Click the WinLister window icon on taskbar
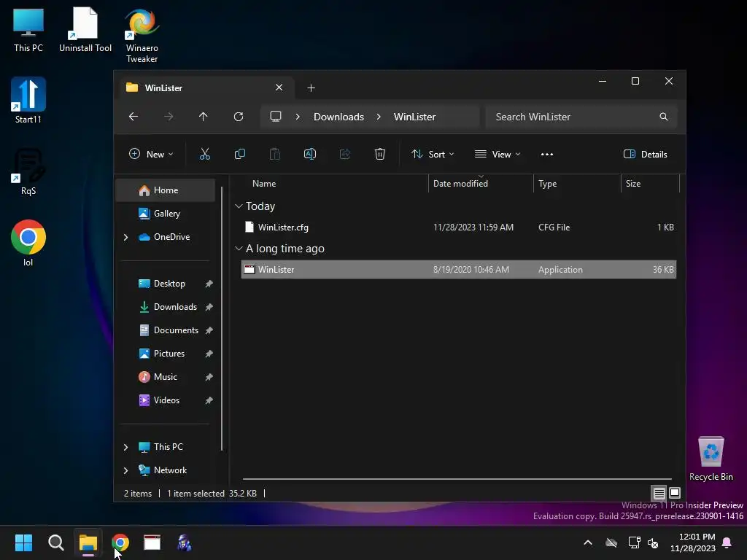 tap(152, 542)
